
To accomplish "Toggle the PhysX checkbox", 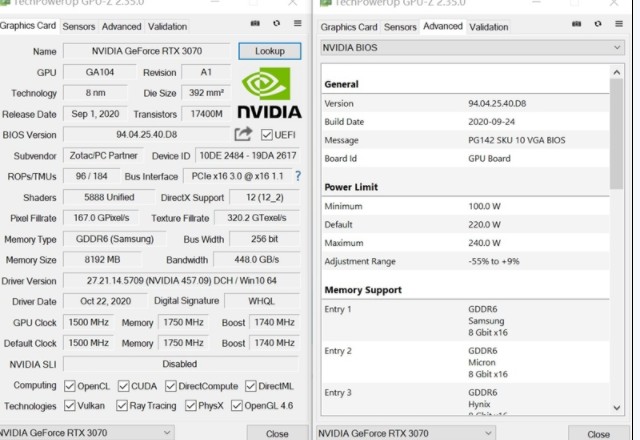I will [x=191, y=406].
